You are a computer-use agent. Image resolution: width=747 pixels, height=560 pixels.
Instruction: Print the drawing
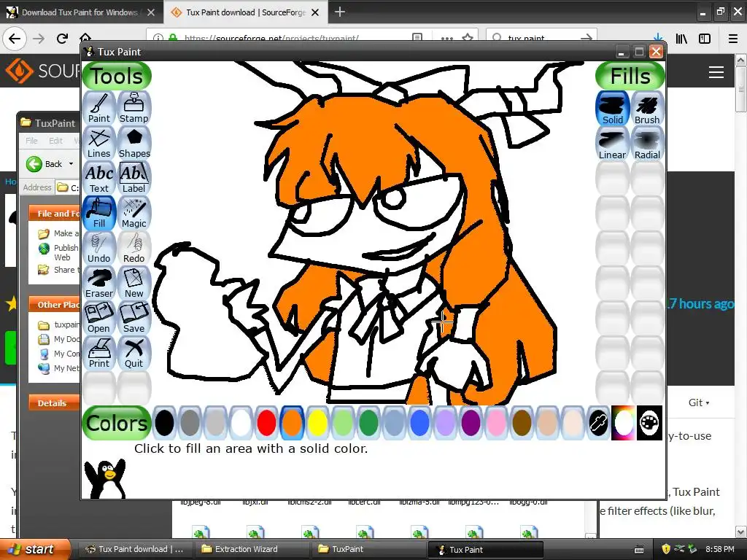[99, 353]
